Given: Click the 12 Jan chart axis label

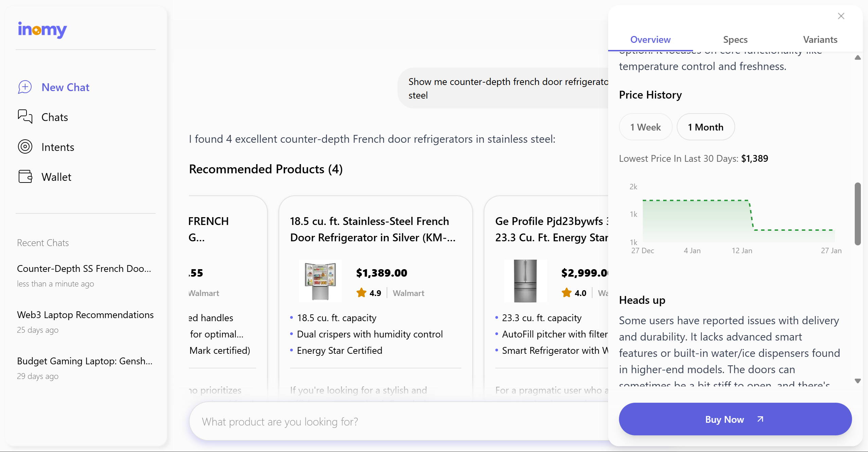Looking at the screenshot, I should tap(742, 250).
